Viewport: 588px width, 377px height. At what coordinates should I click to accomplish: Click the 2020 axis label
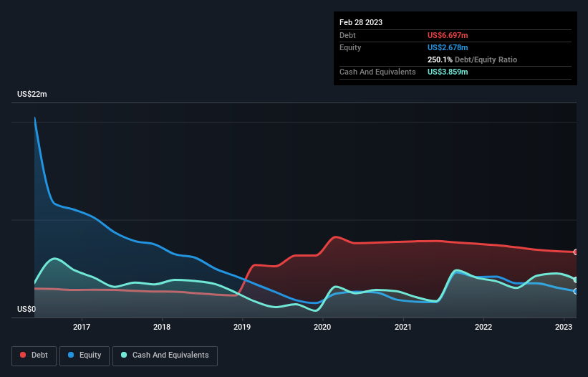tap(322, 327)
